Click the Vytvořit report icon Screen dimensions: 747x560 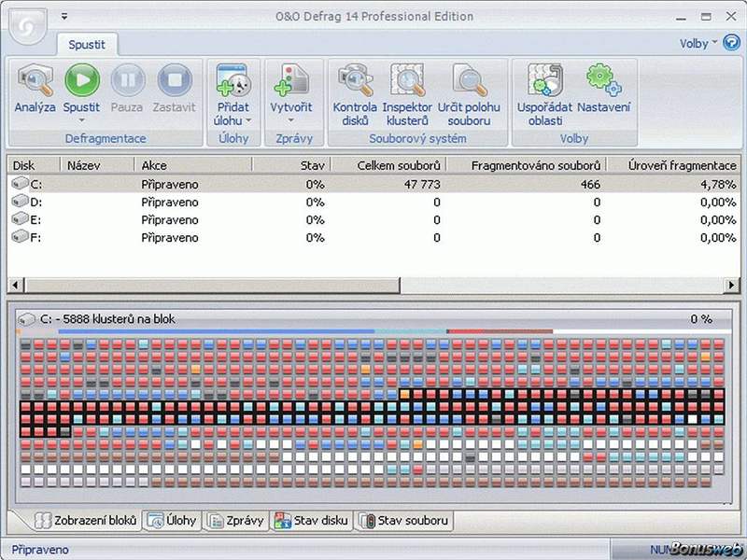pos(291,80)
